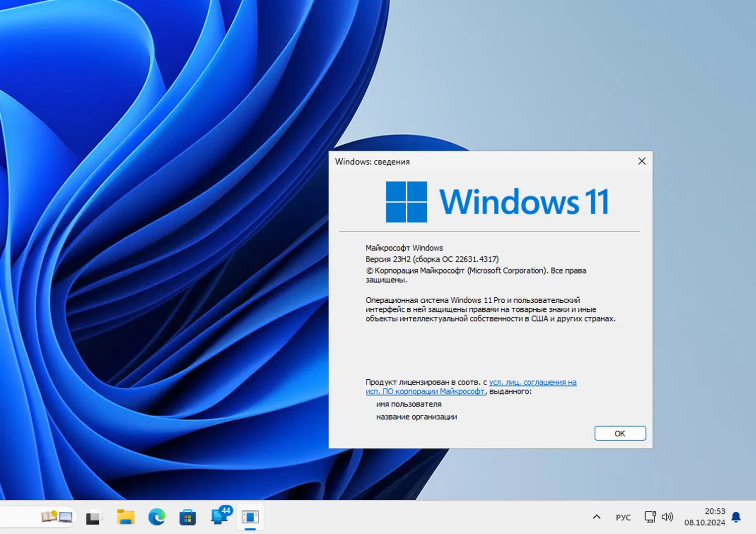The height and width of the screenshot is (534, 756).
Task: Open notifications via the bell icon
Action: [735, 517]
